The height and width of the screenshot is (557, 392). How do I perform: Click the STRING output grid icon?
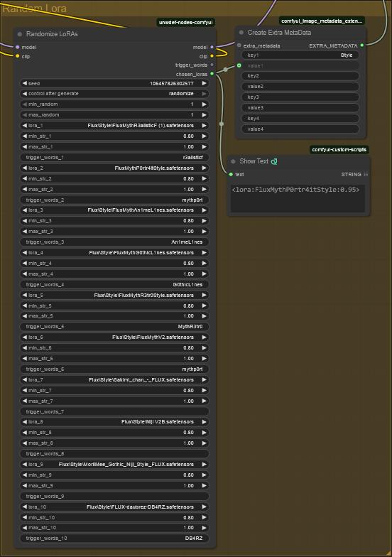point(366,175)
